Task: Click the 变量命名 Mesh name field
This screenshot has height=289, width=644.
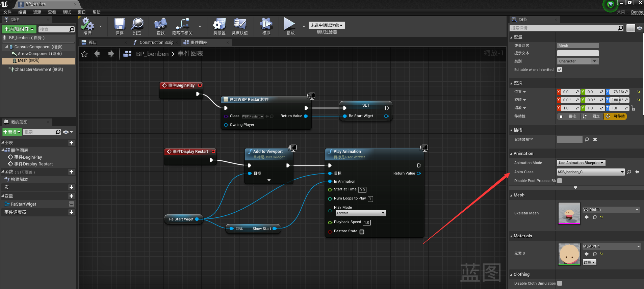Action: (x=578, y=46)
